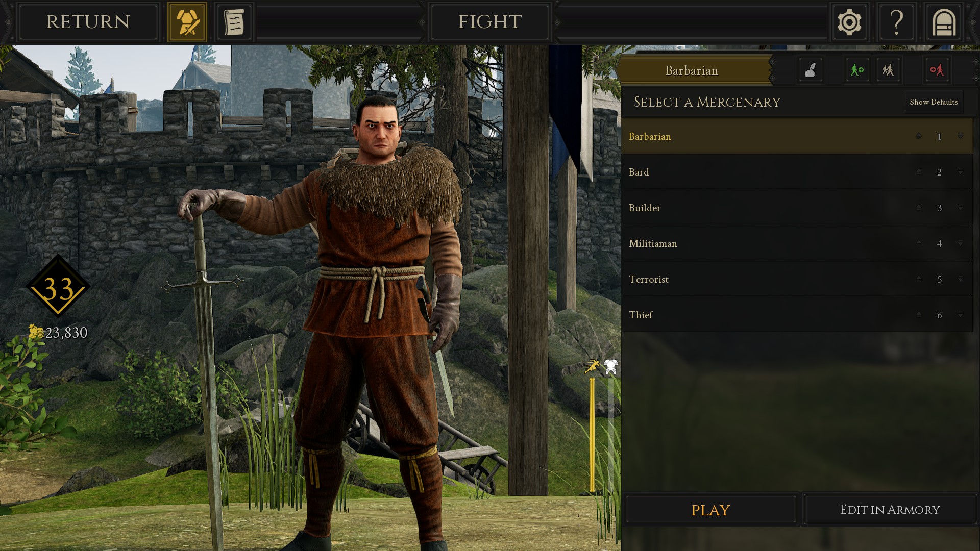This screenshot has height=551, width=980.
Task: Move Builder down in the list
Action: pyautogui.click(x=960, y=208)
